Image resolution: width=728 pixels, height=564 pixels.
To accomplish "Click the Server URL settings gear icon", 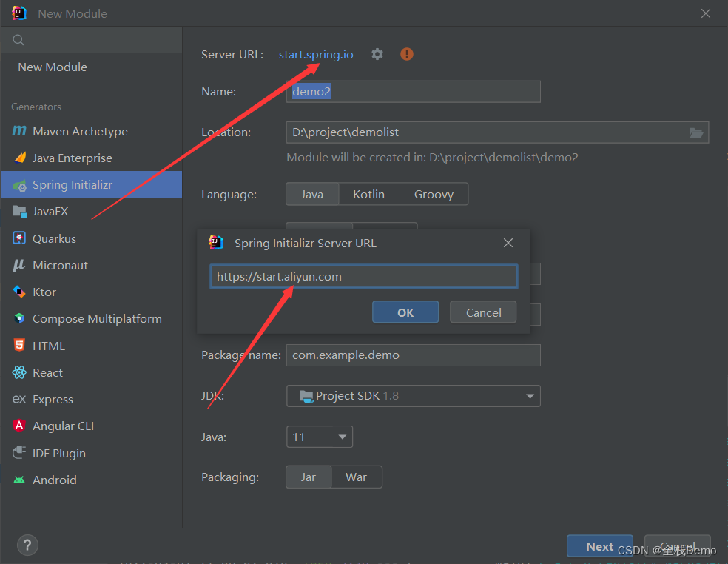I will point(377,54).
